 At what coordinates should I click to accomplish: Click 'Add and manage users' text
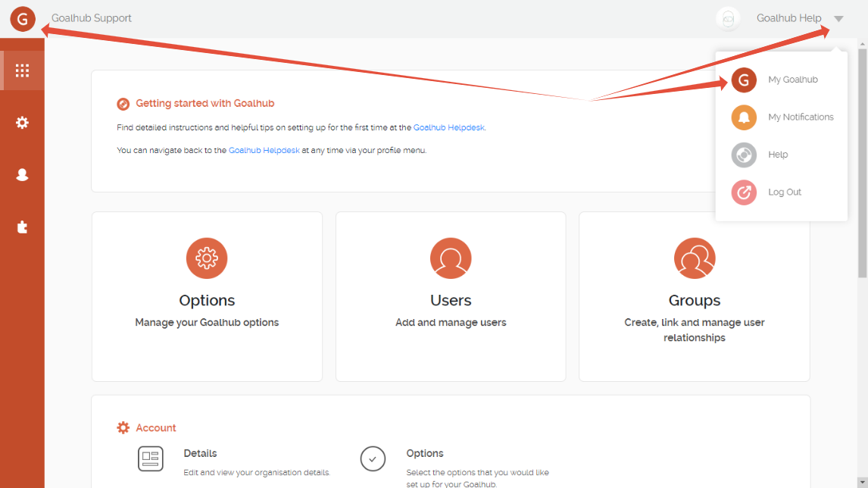pos(451,322)
